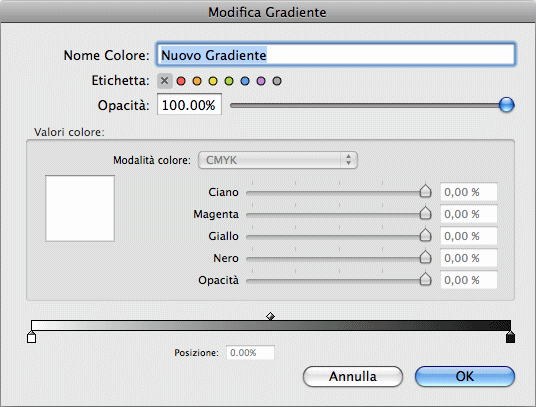Image resolution: width=536 pixels, height=407 pixels.
Task: Click the Annulla button
Action: (x=353, y=376)
